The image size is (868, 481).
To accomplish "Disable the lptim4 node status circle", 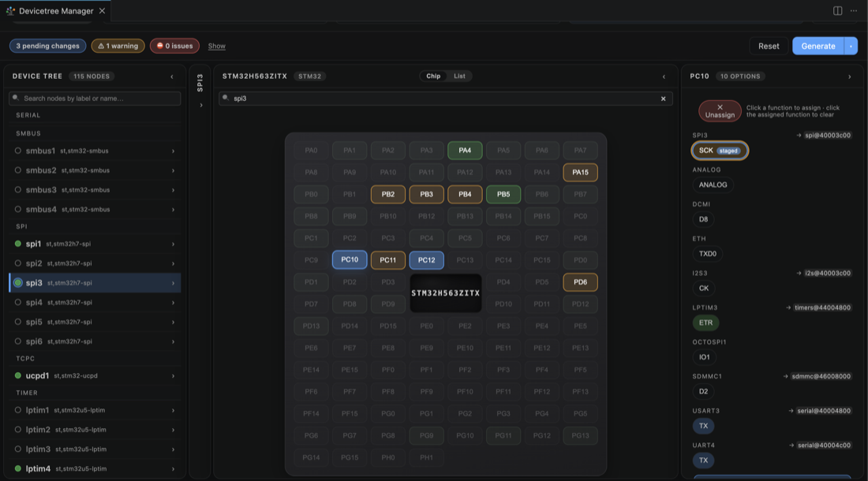I will 18,468.
